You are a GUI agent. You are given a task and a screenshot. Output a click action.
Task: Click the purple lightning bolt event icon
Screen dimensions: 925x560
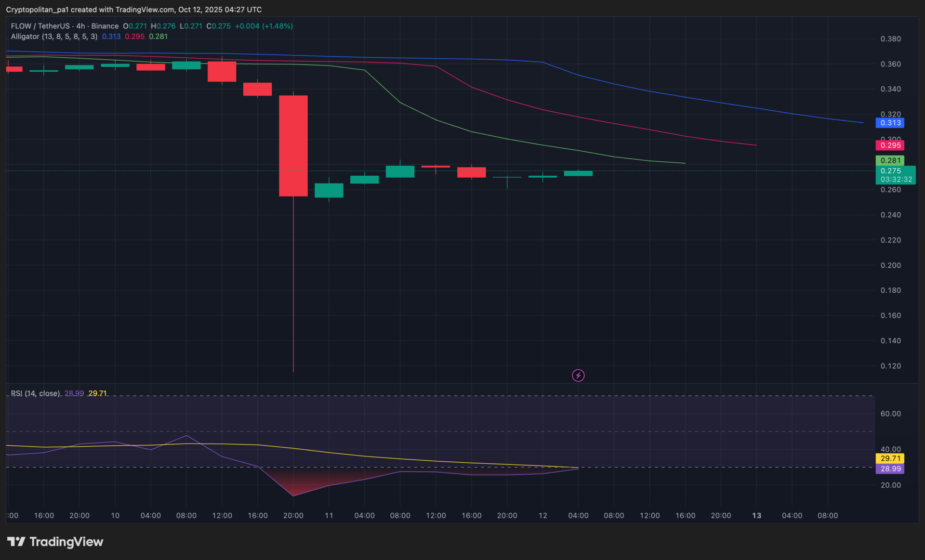coord(578,375)
